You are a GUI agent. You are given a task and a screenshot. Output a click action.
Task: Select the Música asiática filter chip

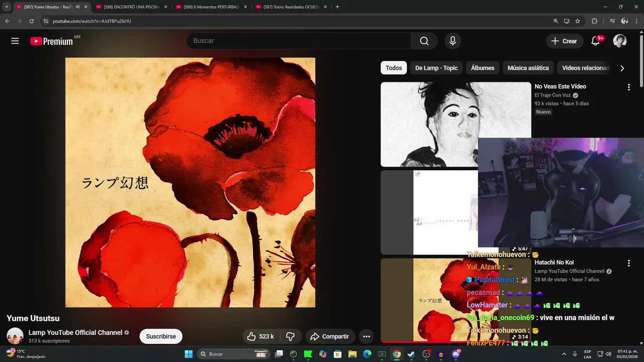click(528, 68)
